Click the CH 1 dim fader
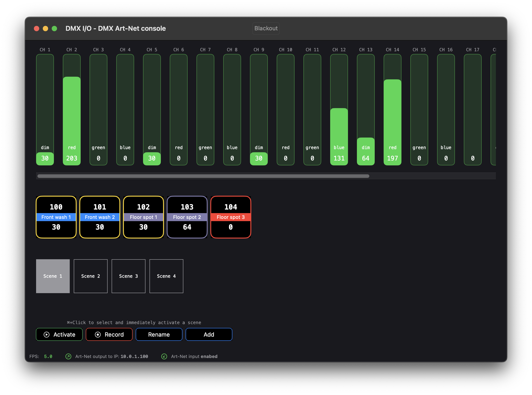The width and height of the screenshot is (532, 395). point(45,110)
